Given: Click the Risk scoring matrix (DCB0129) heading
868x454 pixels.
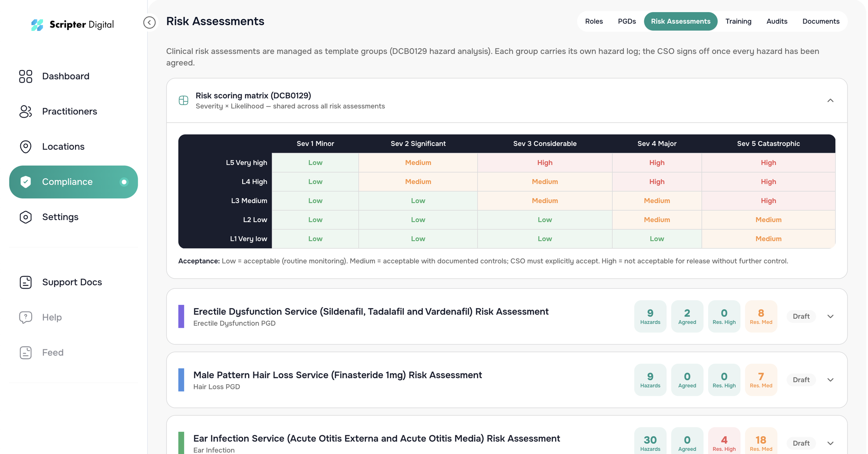Looking at the screenshot, I should pyautogui.click(x=253, y=95).
